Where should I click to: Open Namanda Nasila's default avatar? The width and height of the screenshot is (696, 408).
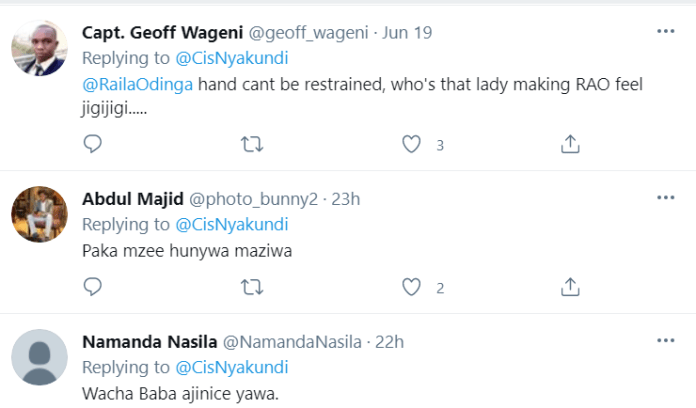point(39,357)
